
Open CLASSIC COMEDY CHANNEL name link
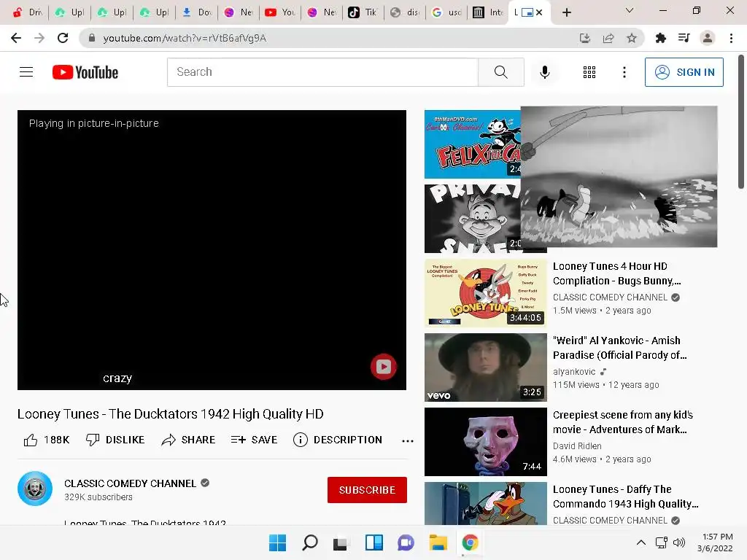[130, 483]
